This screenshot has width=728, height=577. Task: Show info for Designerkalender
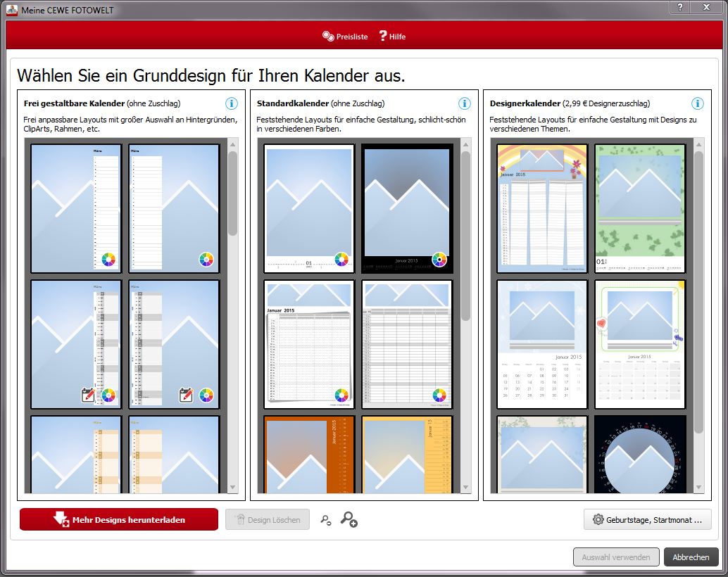[697, 103]
